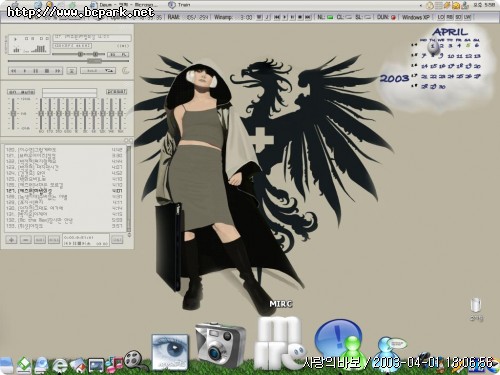Image resolution: width=500 pixels, height=375 pixels.
Task: Open the green download arrow dock icon
Action: pyautogui.click(x=24, y=365)
